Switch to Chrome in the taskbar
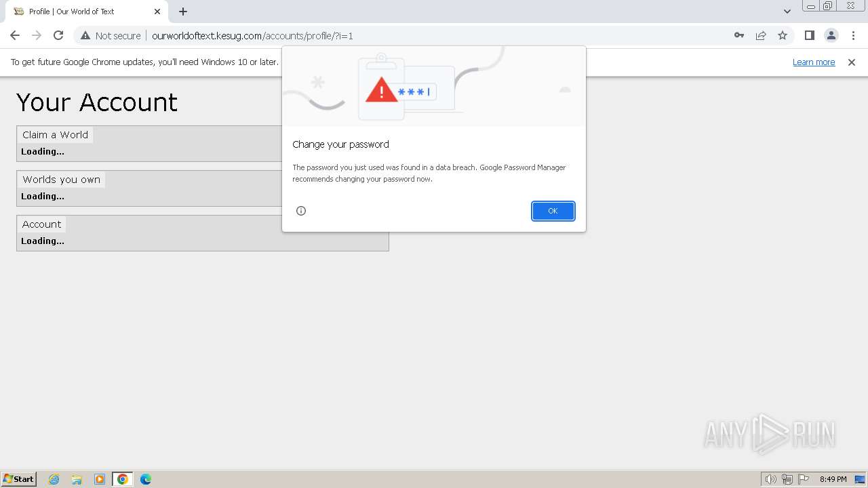 coord(123,479)
